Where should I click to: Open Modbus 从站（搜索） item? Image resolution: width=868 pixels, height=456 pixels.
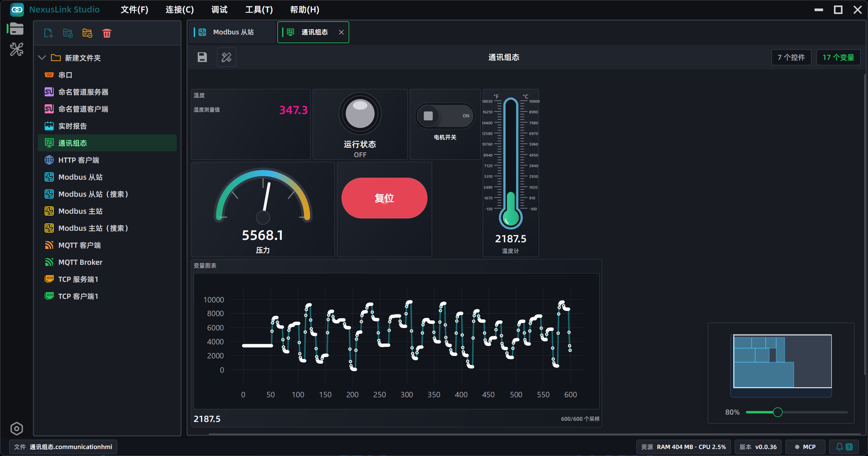click(x=107, y=194)
